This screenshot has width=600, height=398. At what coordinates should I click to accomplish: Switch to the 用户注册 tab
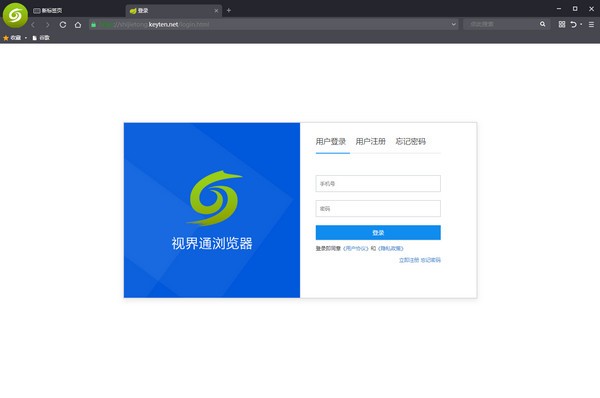pyautogui.click(x=370, y=142)
